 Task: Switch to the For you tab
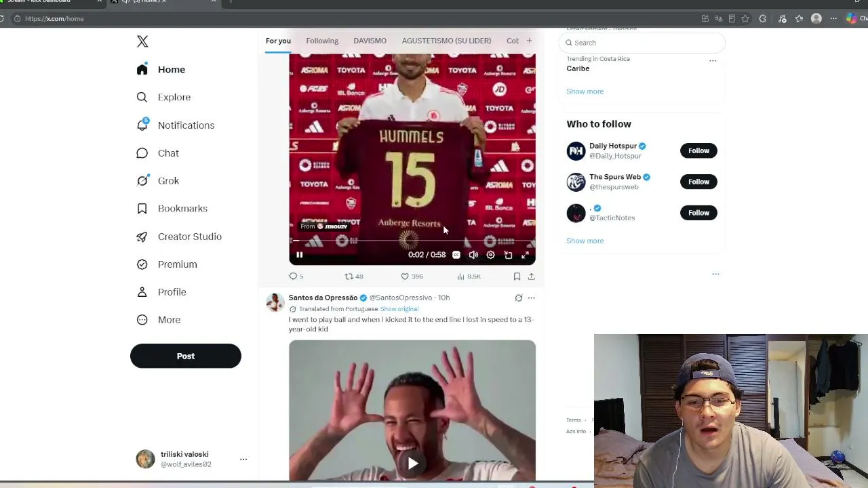point(278,41)
